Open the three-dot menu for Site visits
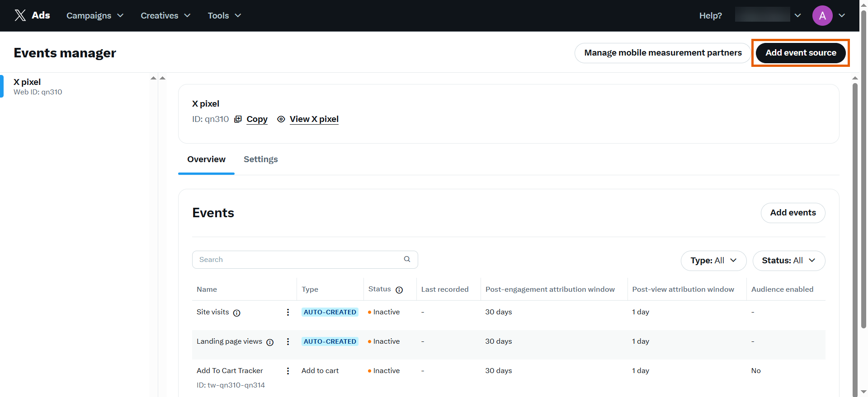The width and height of the screenshot is (868, 397). 288,312
